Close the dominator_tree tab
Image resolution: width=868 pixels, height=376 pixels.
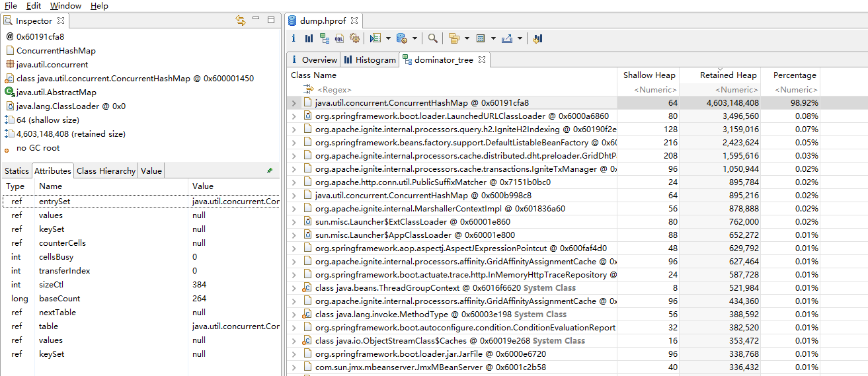(x=482, y=59)
